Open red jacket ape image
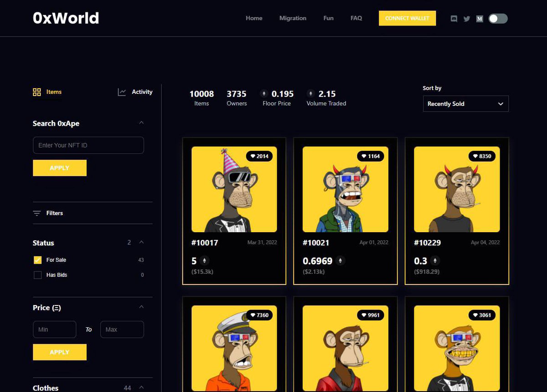547x392 pixels. pyautogui.click(x=346, y=348)
